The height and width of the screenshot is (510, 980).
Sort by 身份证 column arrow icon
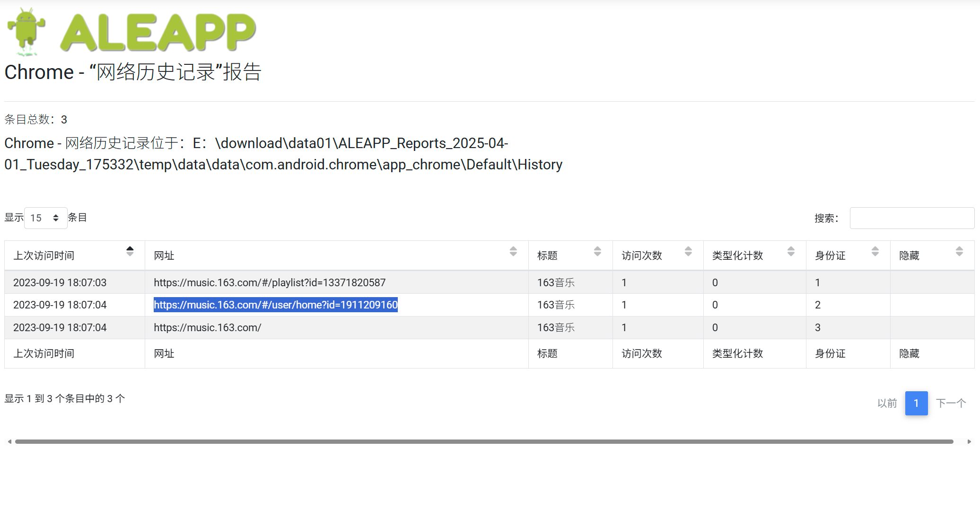875,251
